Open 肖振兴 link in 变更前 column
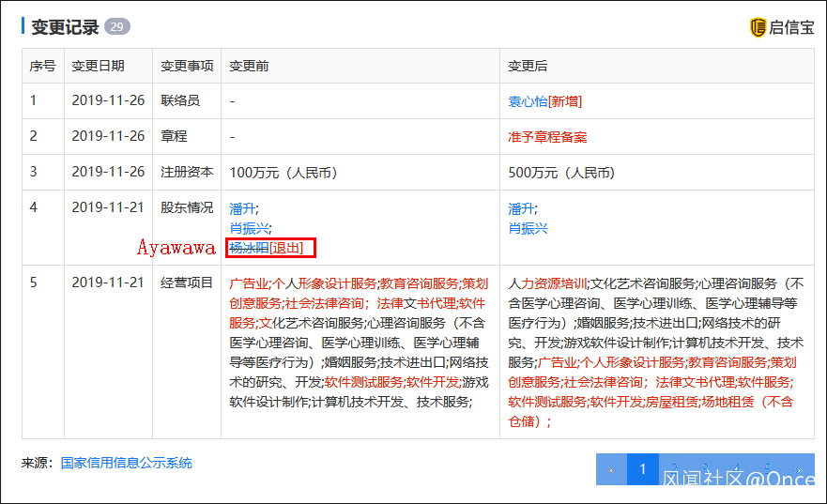This screenshot has height=504, width=827. coord(249,228)
